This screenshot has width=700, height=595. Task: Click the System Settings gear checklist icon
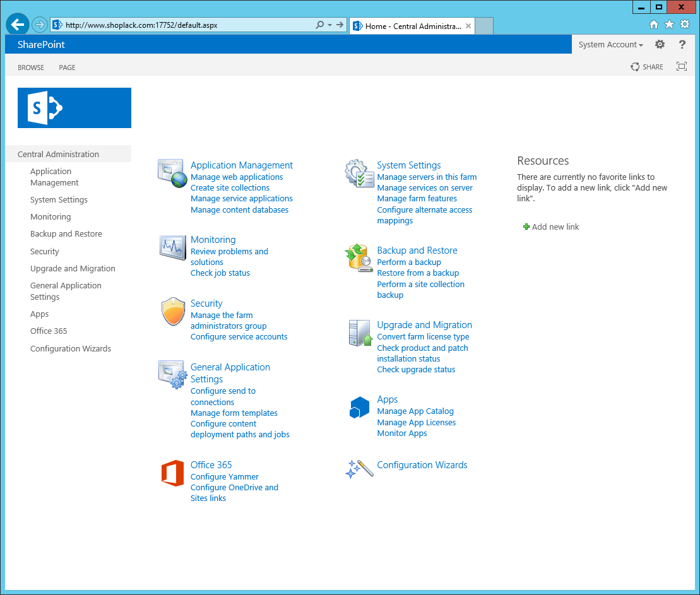pyautogui.click(x=359, y=174)
